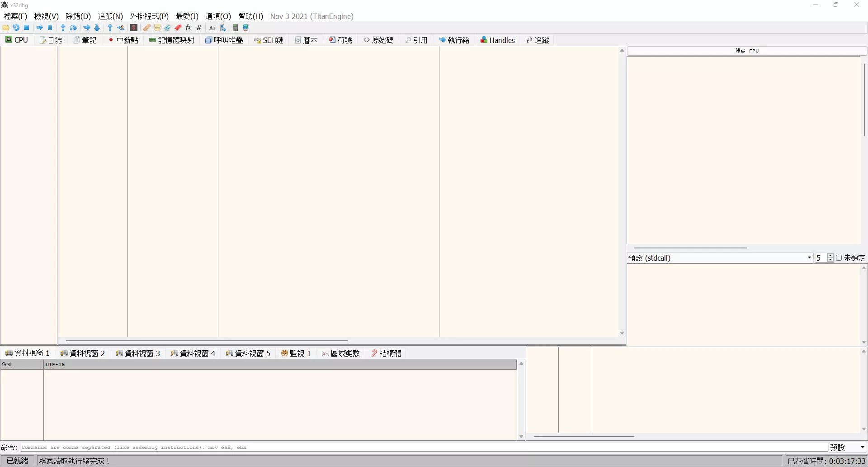Pause execution using the pause icon
The image size is (868, 467).
pos(50,28)
